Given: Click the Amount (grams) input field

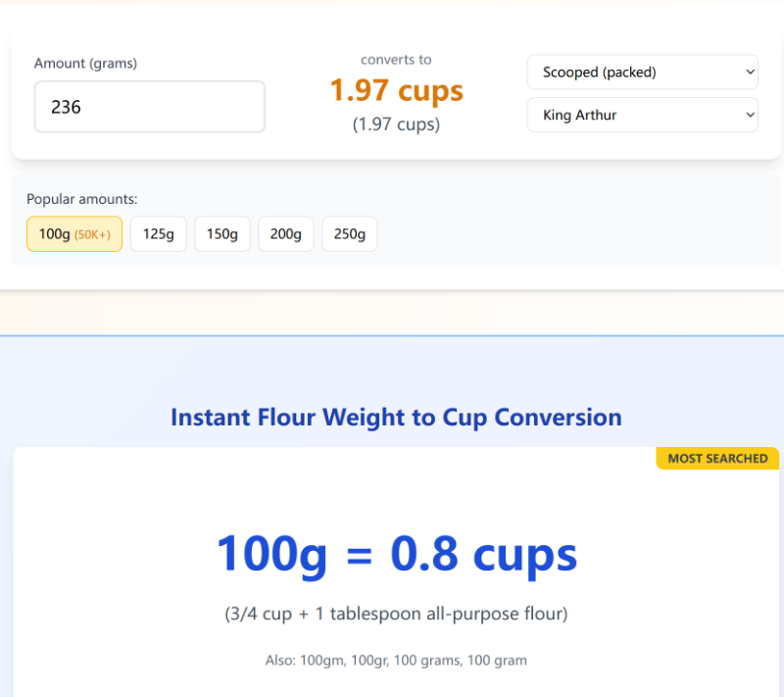Looking at the screenshot, I should pos(149,107).
